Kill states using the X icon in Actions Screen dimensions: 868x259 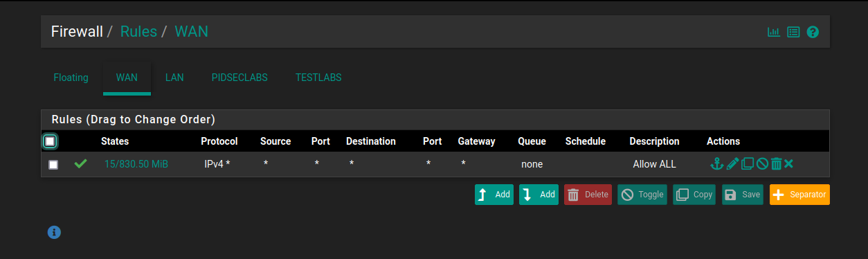pyautogui.click(x=788, y=164)
